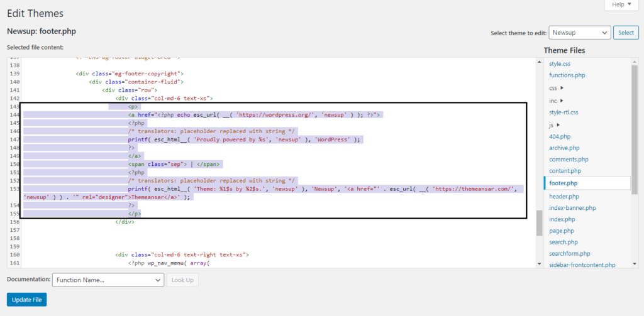Click the Select theme button
This screenshot has height=316, width=644.
point(626,33)
